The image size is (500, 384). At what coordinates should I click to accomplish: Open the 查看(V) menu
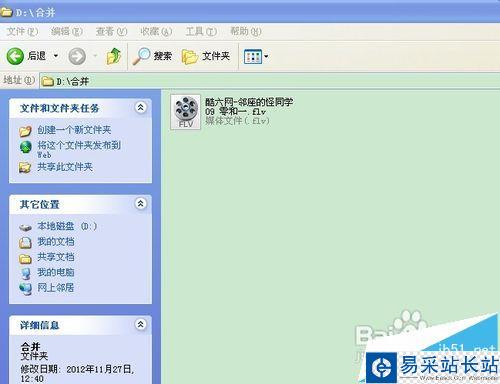point(111,31)
